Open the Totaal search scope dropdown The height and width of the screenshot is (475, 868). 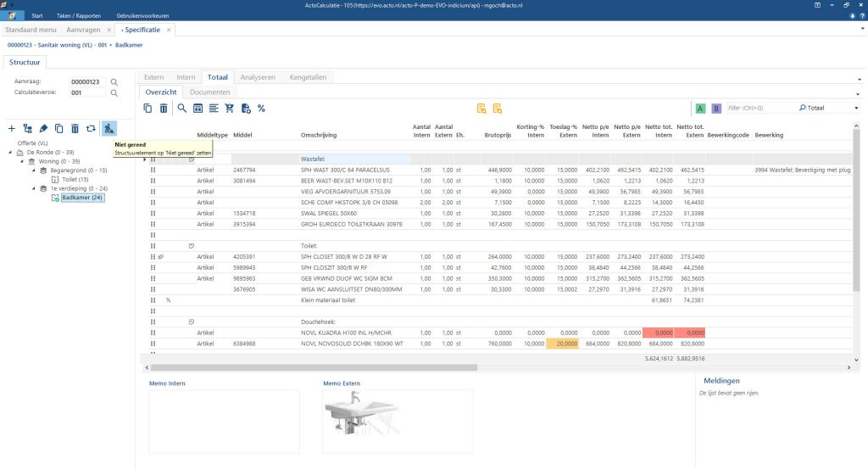coord(856,109)
